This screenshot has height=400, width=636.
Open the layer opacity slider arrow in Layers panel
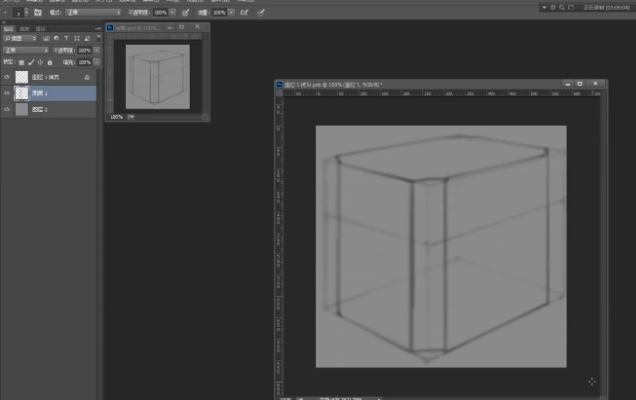click(x=97, y=50)
